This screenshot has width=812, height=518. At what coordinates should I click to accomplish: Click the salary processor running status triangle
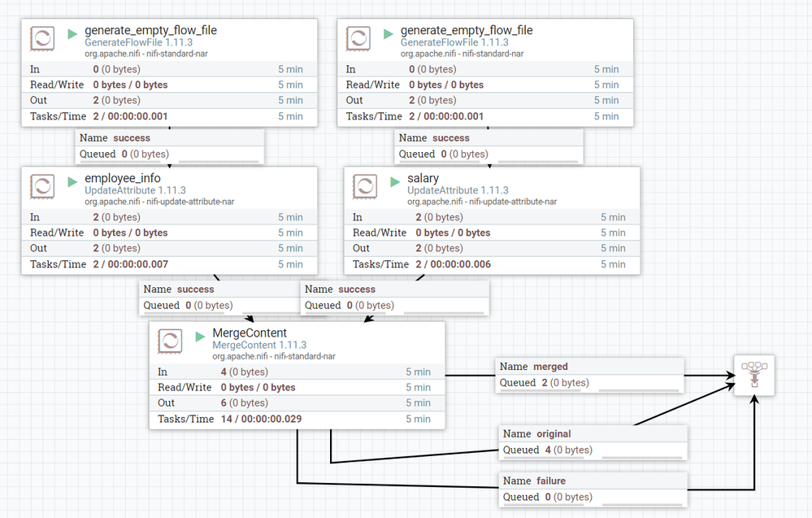[395, 182]
